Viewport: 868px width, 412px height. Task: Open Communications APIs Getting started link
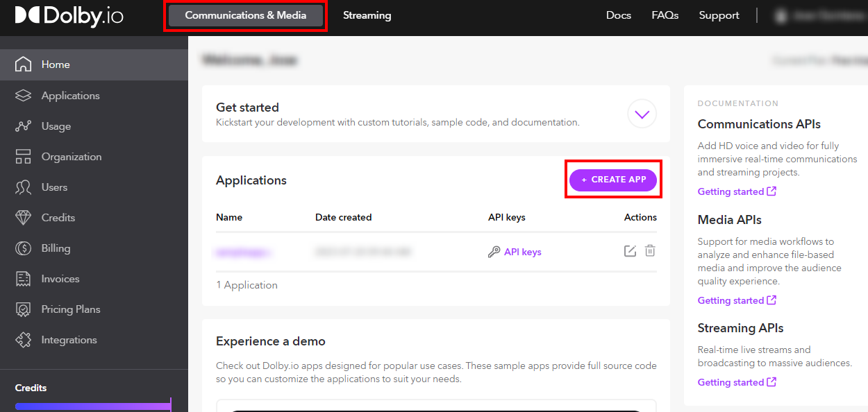(x=736, y=191)
